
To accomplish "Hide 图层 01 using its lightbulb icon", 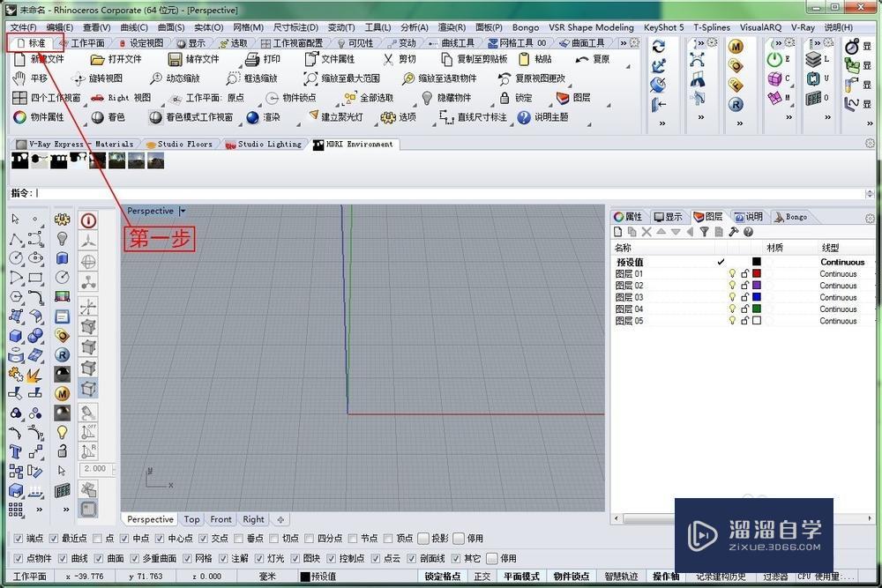I will click(x=732, y=274).
